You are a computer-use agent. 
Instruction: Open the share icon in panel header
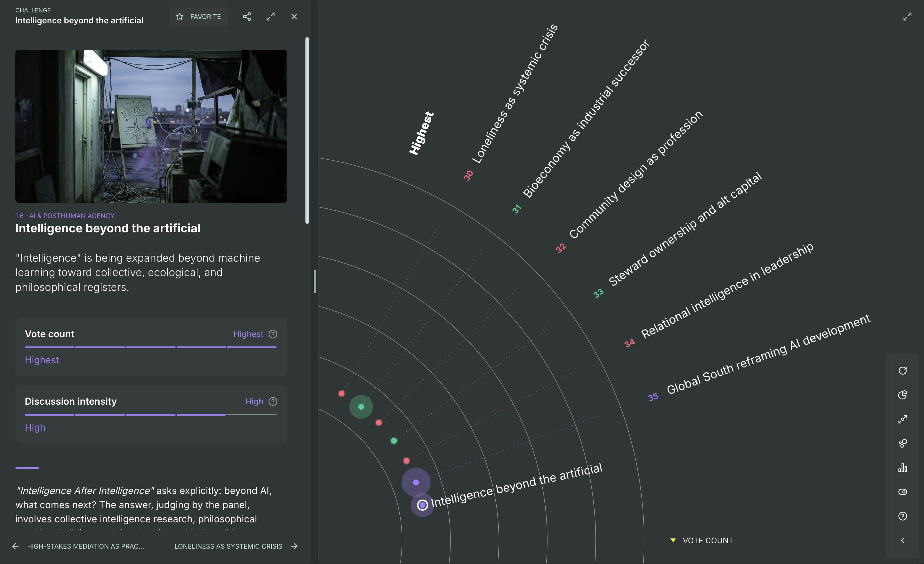click(x=247, y=17)
